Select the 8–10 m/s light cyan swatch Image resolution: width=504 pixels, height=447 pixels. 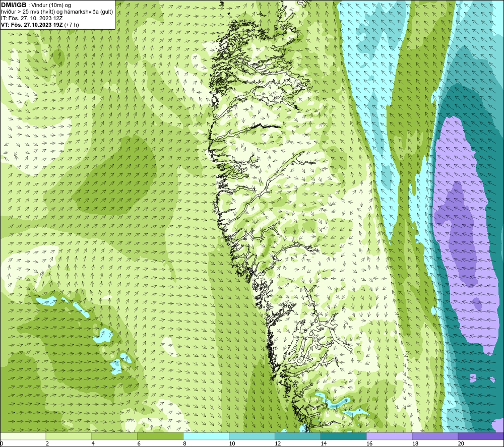pos(206,436)
